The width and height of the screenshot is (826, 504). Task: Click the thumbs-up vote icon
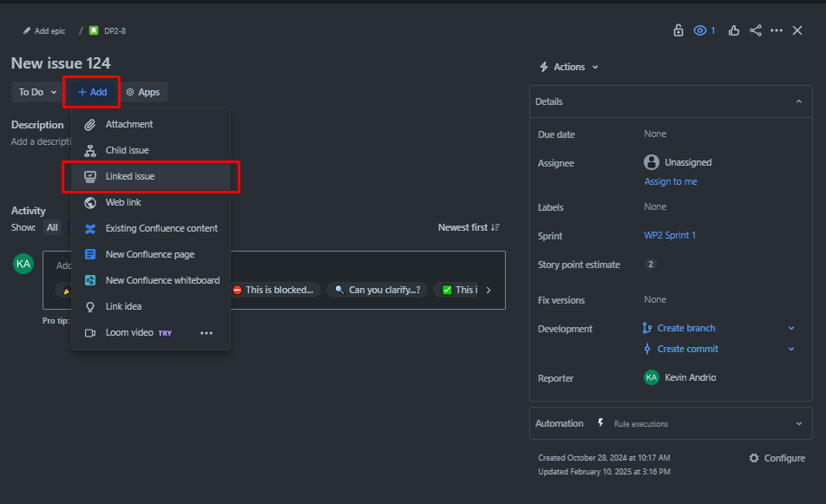click(733, 30)
